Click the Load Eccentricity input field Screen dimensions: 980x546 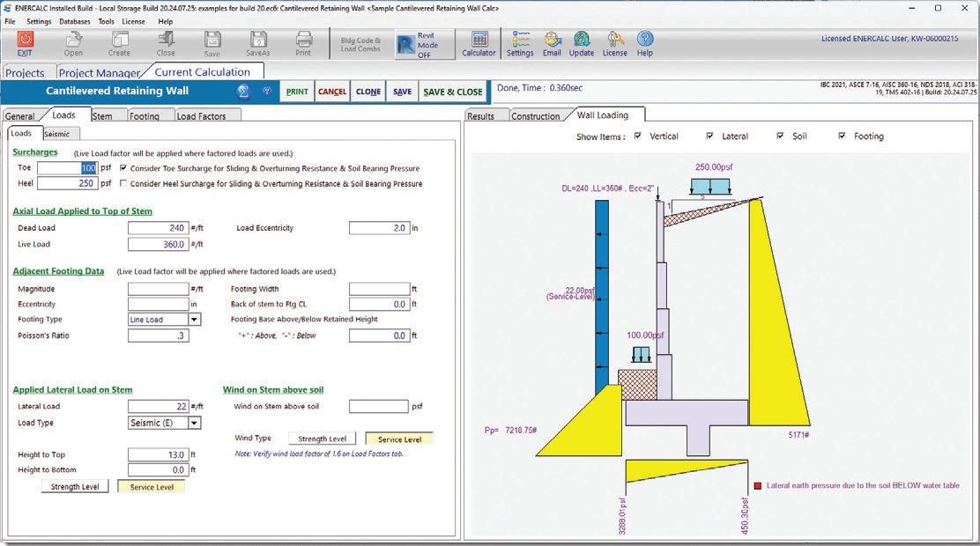(x=379, y=228)
